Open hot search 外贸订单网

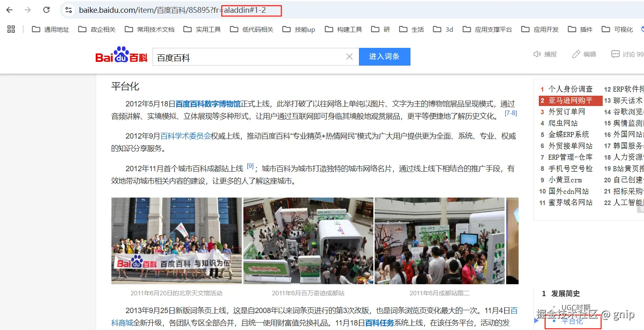pyautogui.click(x=567, y=112)
